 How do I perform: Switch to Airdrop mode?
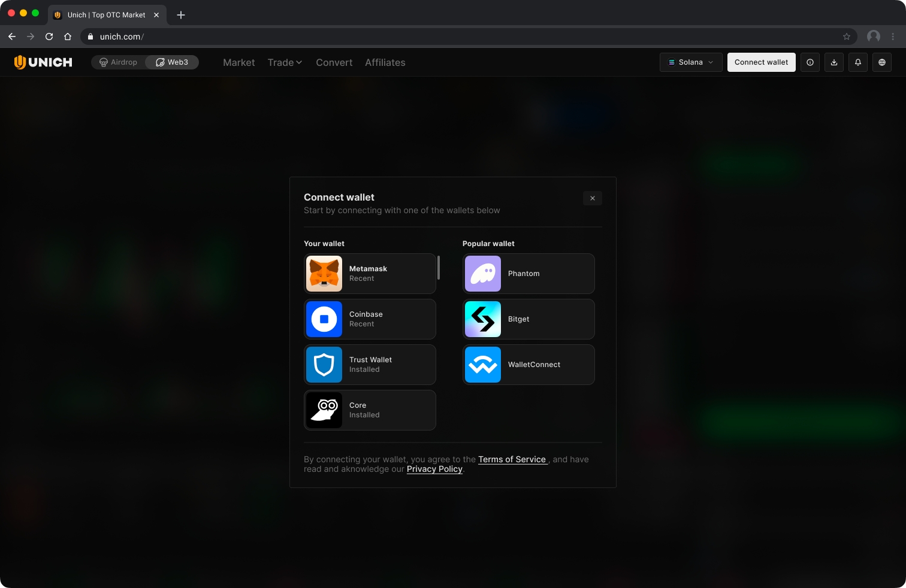point(119,62)
